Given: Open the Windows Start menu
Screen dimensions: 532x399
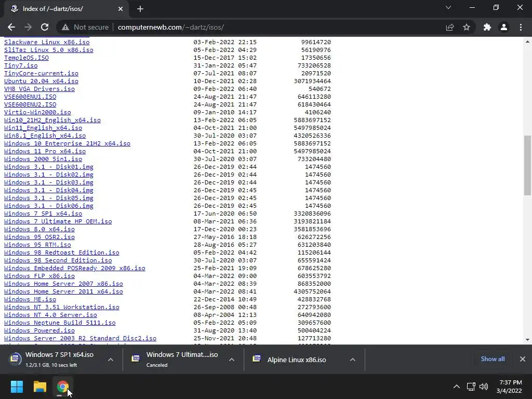Looking at the screenshot, I should pos(17,387).
